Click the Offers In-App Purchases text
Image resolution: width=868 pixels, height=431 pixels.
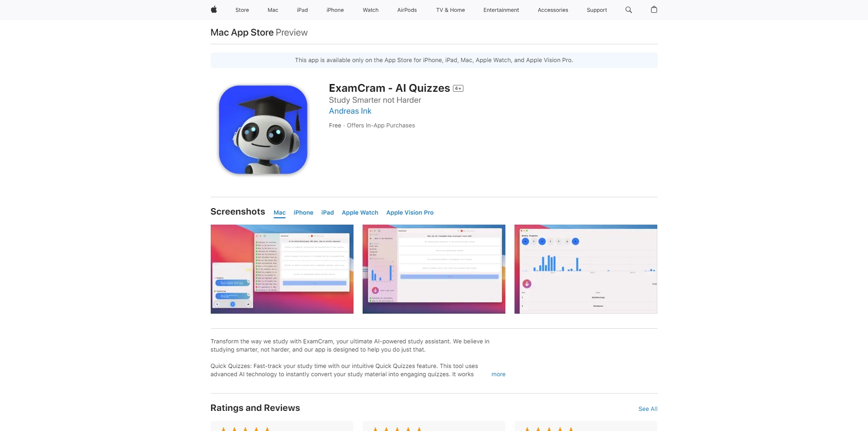tap(381, 126)
